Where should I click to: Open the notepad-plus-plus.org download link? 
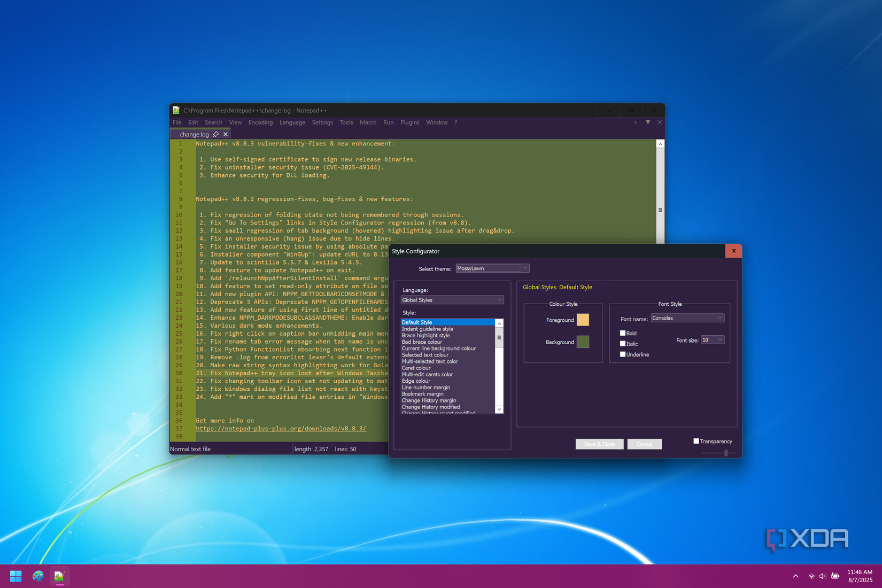click(281, 428)
